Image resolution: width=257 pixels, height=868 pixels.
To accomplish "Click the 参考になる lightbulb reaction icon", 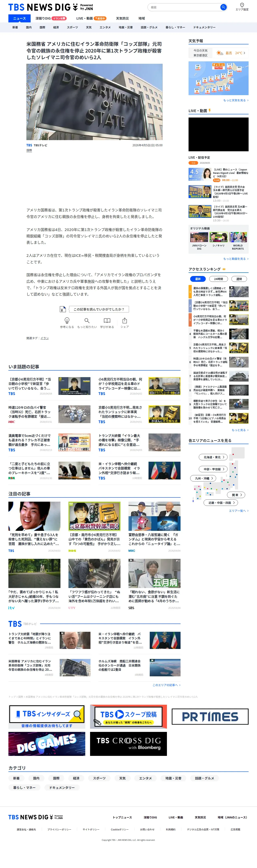I will [x=67, y=320].
